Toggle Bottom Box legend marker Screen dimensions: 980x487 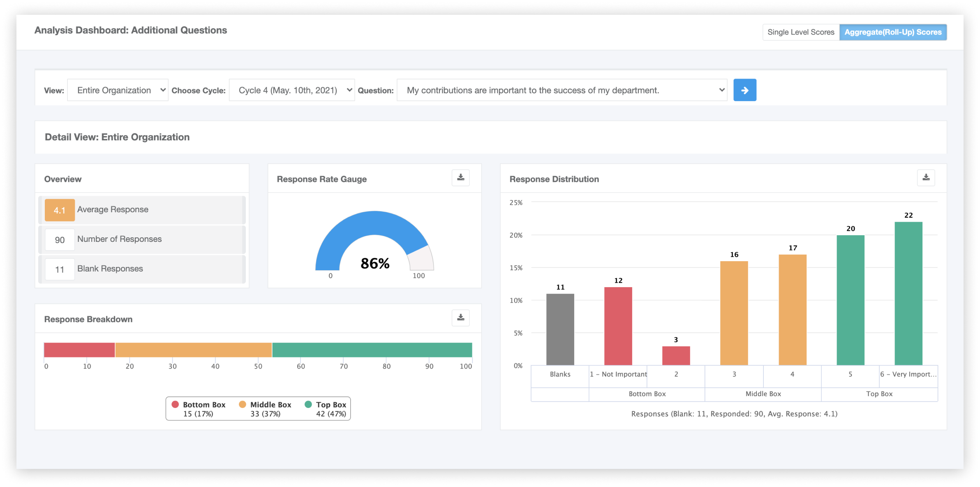tap(176, 405)
